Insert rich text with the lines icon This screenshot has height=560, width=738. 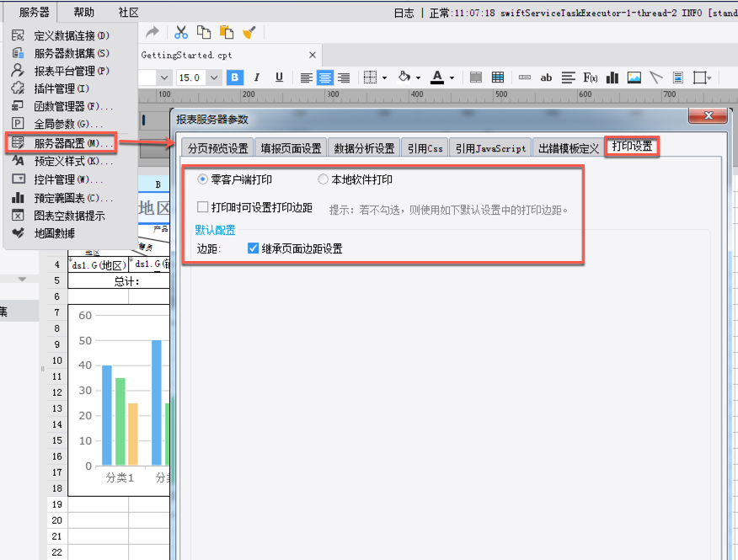pyautogui.click(x=568, y=77)
